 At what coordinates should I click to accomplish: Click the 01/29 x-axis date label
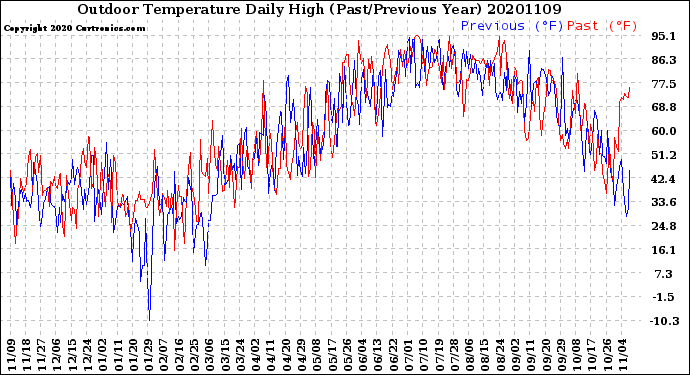[x=148, y=355]
